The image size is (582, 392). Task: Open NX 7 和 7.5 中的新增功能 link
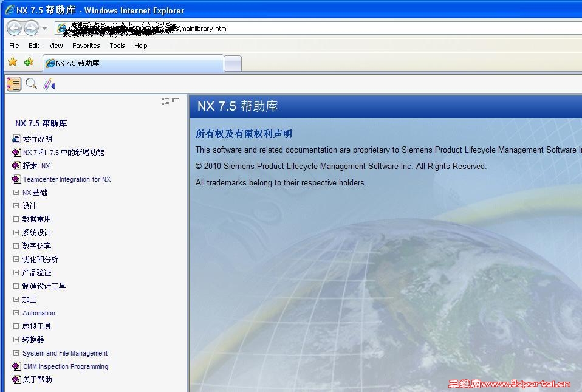[63, 152]
